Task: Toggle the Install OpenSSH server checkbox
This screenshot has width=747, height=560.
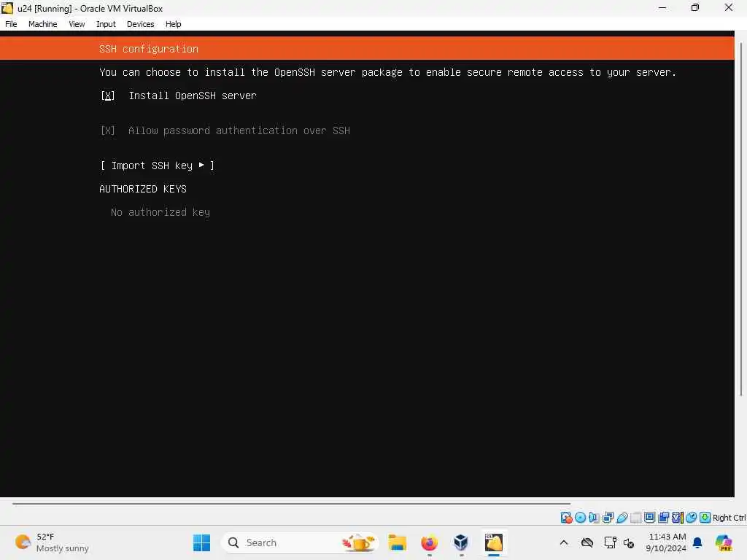Action: (x=108, y=96)
